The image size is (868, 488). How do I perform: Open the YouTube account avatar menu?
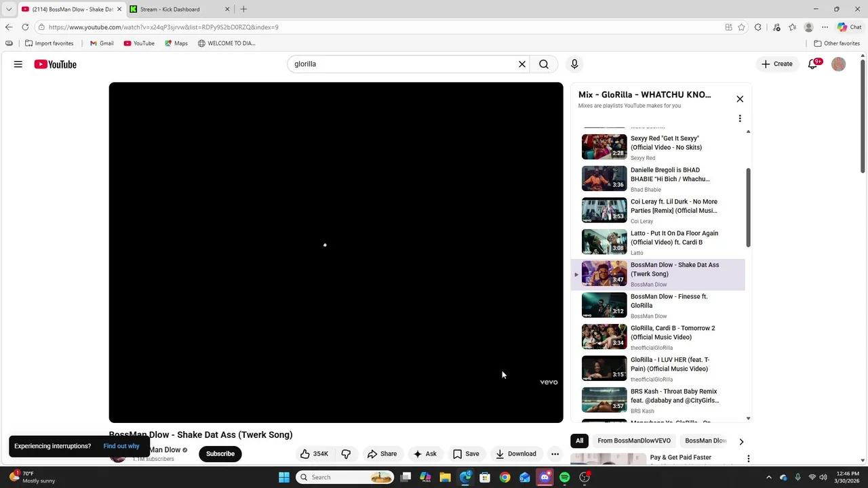coord(839,64)
